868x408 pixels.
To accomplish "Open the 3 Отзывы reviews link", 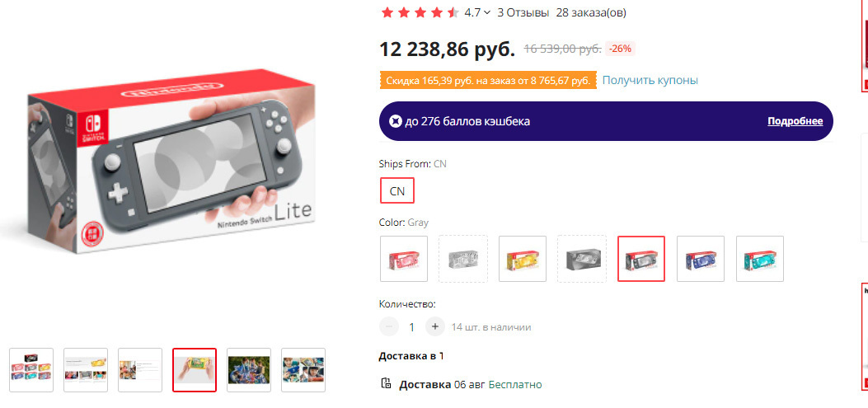I will (x=523, y=12).
